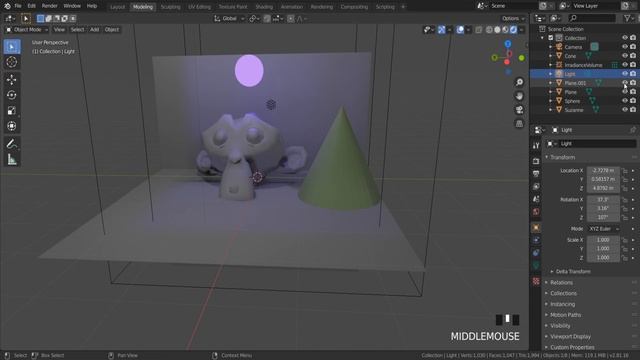Switch to the Shading workspace tab

click(264, 7)
